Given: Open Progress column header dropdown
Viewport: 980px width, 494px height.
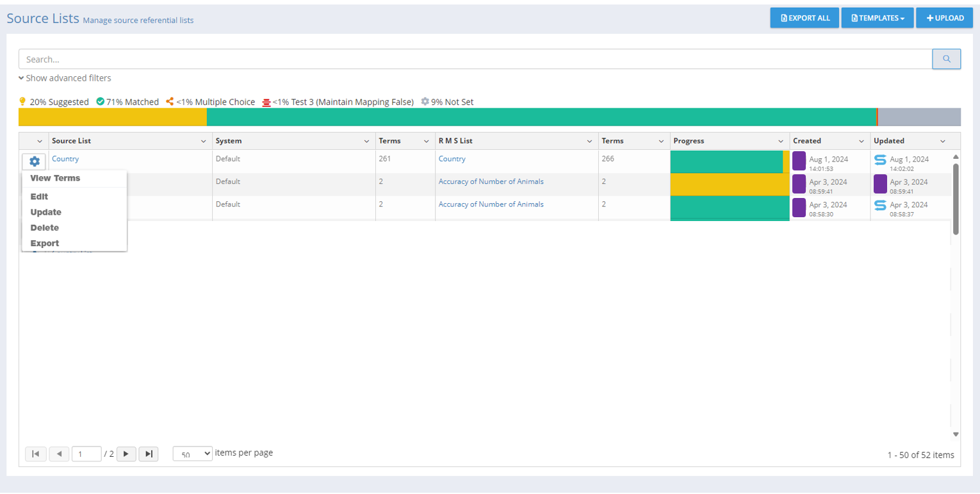Looking at the screenshot, I should coord(780,141).
